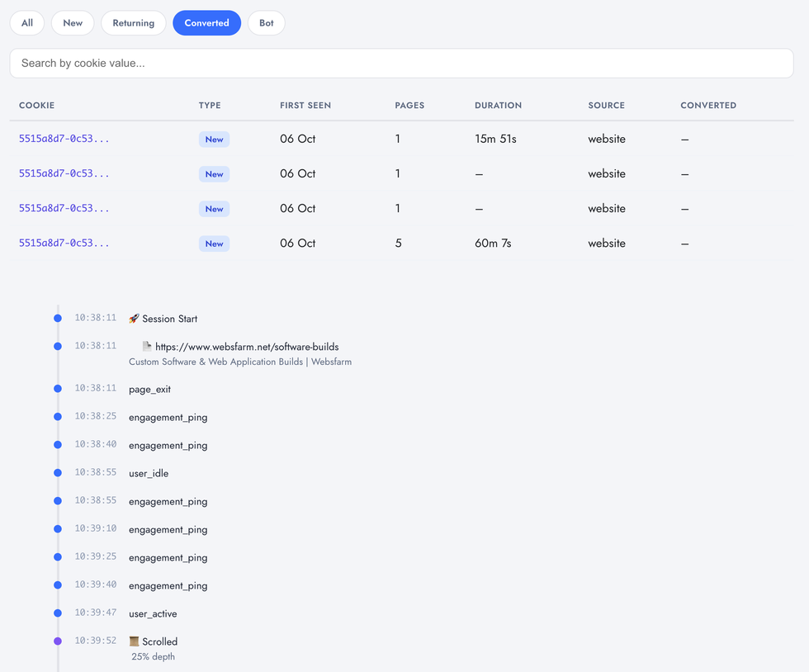Click the engagement_ping at 10:39:10
This screenshot has width=809, height=672.
(168, 529)
